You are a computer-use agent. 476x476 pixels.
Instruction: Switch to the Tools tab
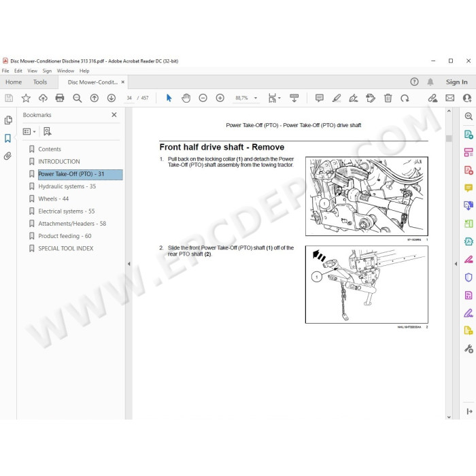(x=40, y=82)
